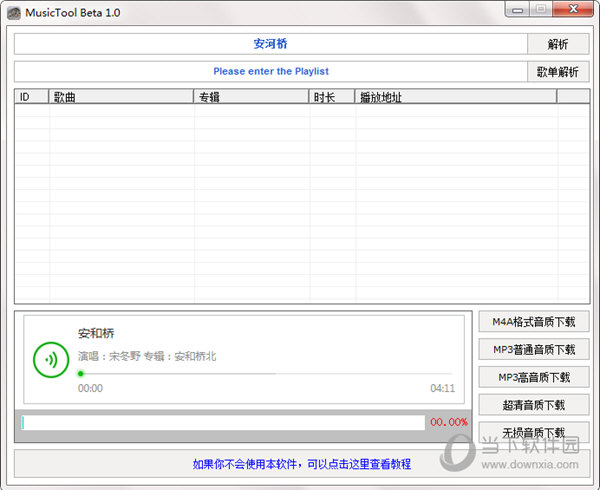Click the MusicTool app icon in title bar
This screenshot has height=490, width=600.
[15, 11]
